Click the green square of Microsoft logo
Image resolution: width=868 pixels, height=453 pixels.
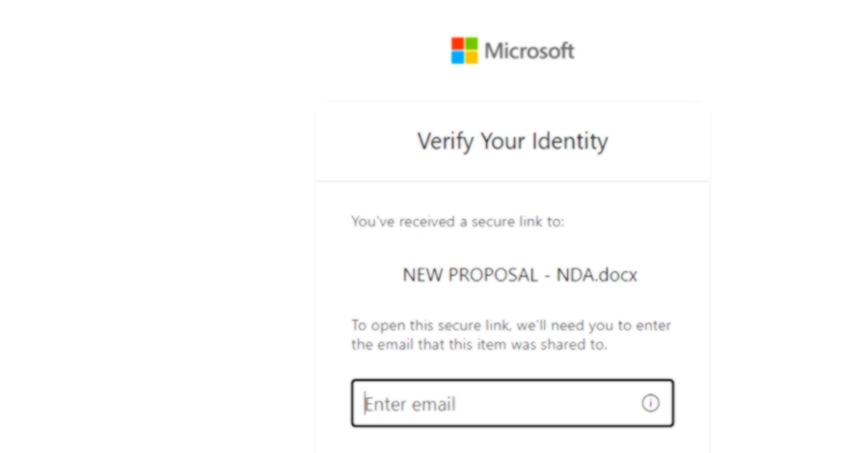click(472, 43)
